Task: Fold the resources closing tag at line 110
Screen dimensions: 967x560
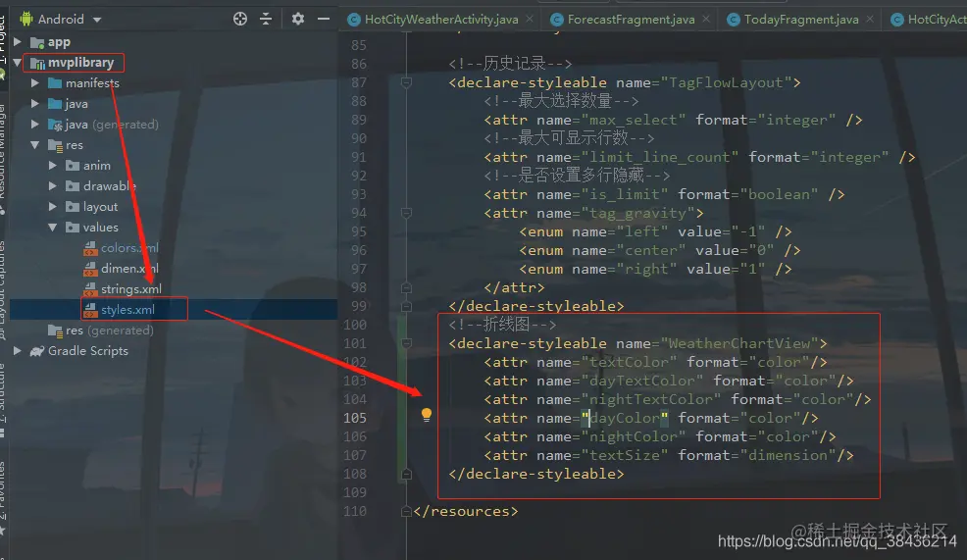Action: 406,511
